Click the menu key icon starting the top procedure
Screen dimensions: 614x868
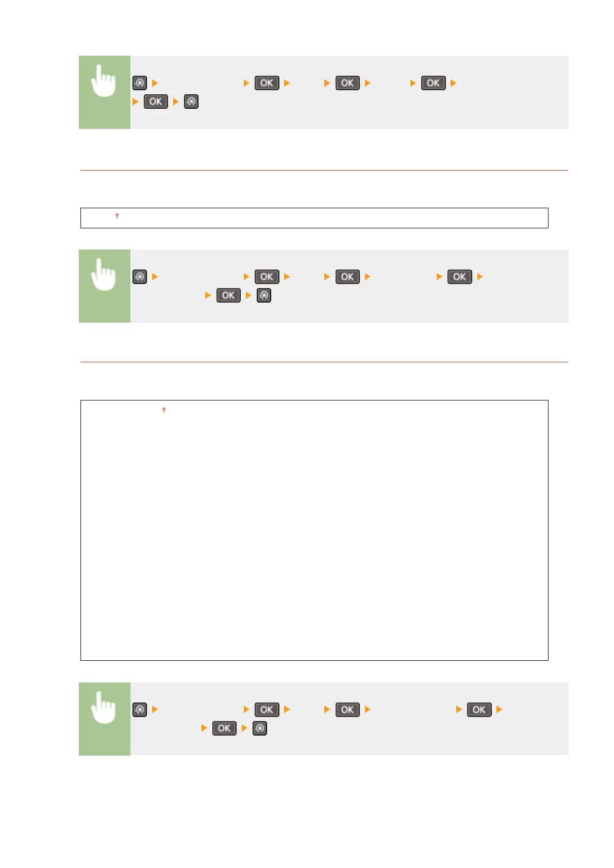tap(140, 83)
